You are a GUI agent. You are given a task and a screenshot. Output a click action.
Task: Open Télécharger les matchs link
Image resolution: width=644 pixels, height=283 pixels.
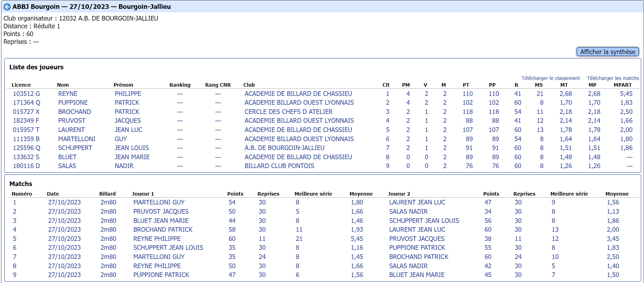pyautogui.click(x=613, y=78)
